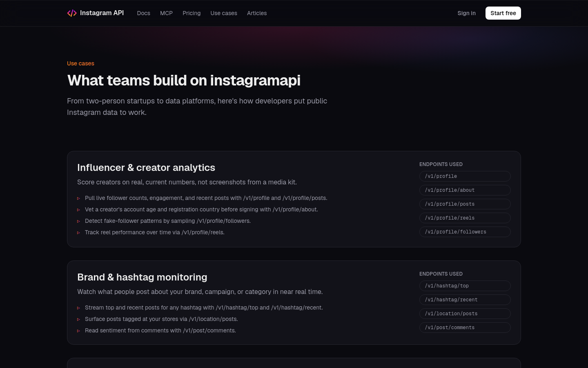
Task: Click Score creators on real, current numbers text
Action: [x=187, y=182]
